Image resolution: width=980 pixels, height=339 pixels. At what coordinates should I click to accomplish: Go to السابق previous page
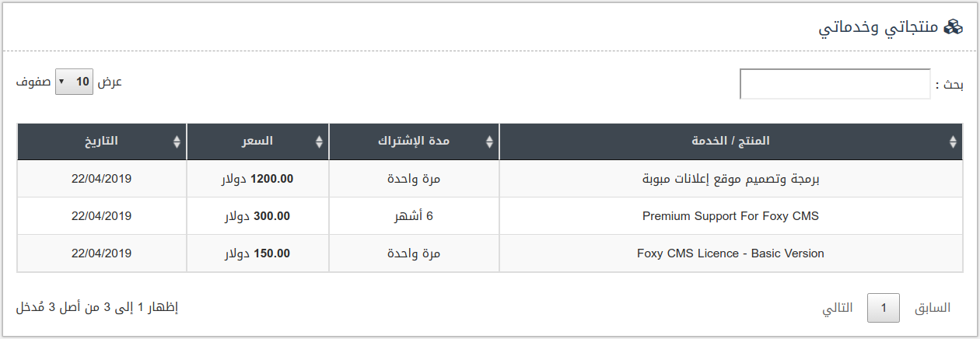click(932, 308)
